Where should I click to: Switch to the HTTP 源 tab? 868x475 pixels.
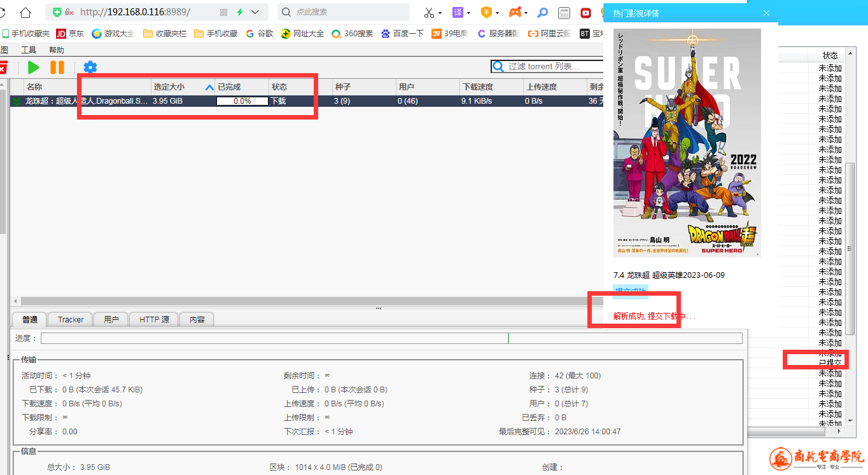[x=154, y=320]
